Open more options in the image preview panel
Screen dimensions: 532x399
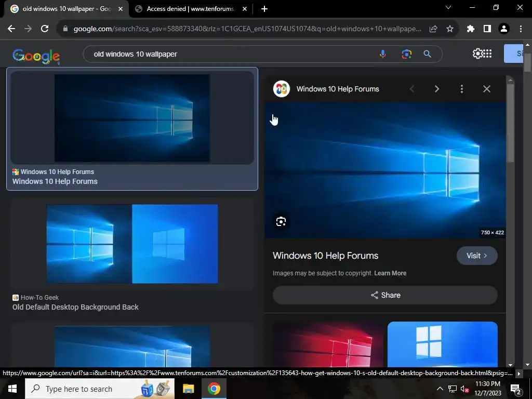(x=461, y=89)
